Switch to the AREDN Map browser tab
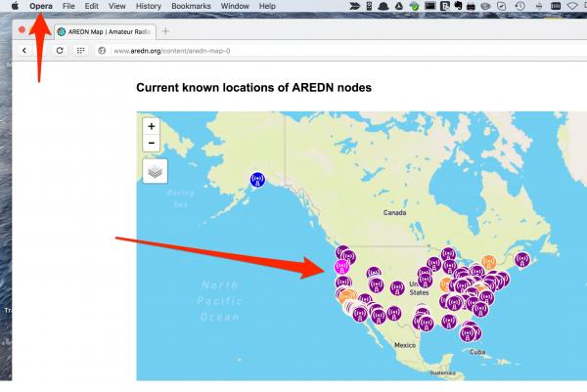 pos(106,32)
